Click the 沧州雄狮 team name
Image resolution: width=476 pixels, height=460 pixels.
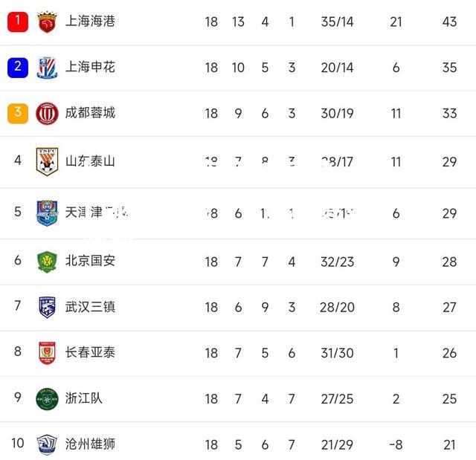90,444
